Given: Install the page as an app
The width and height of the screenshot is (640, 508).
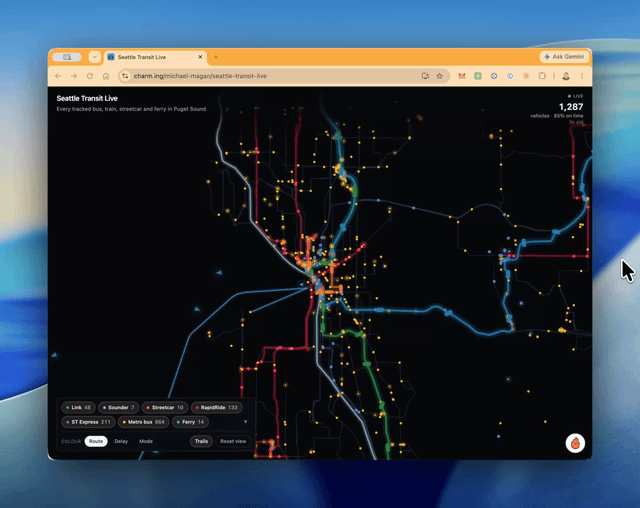Looking at the screenshot, I should [425, 76].
